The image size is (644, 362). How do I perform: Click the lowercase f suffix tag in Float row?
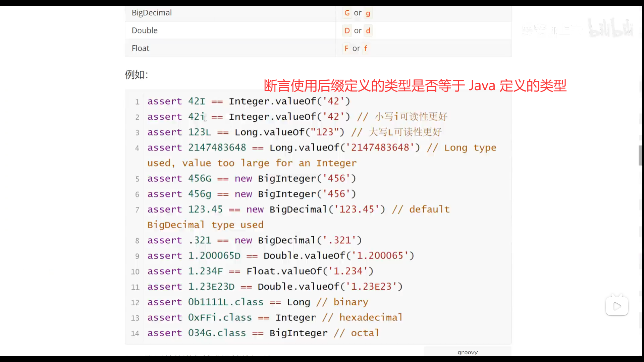[x=366, y=48]
